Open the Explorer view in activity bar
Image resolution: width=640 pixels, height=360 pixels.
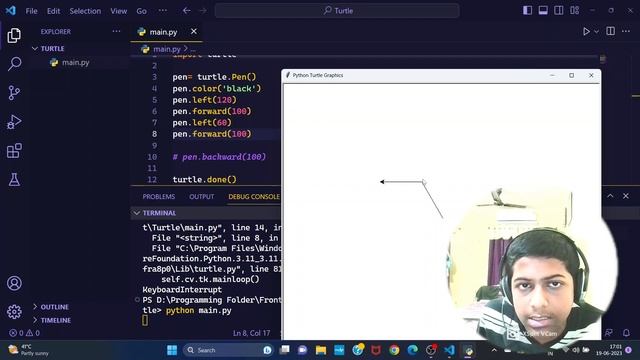[14, 36]
